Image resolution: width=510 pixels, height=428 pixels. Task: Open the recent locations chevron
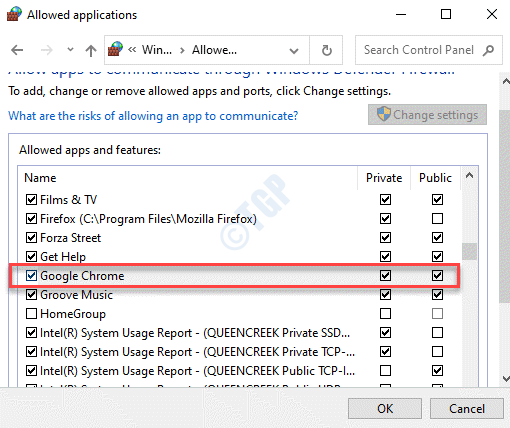(x=70, y=50)
